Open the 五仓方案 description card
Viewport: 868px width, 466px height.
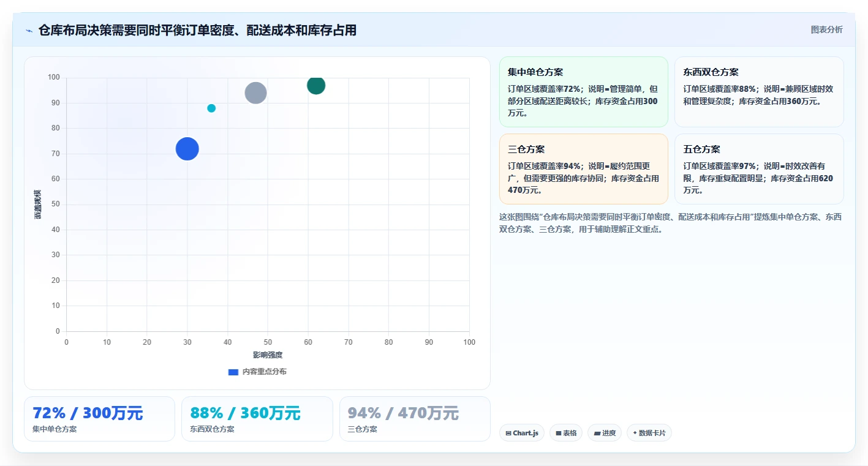pyautogui.click(x=759, y=169)
